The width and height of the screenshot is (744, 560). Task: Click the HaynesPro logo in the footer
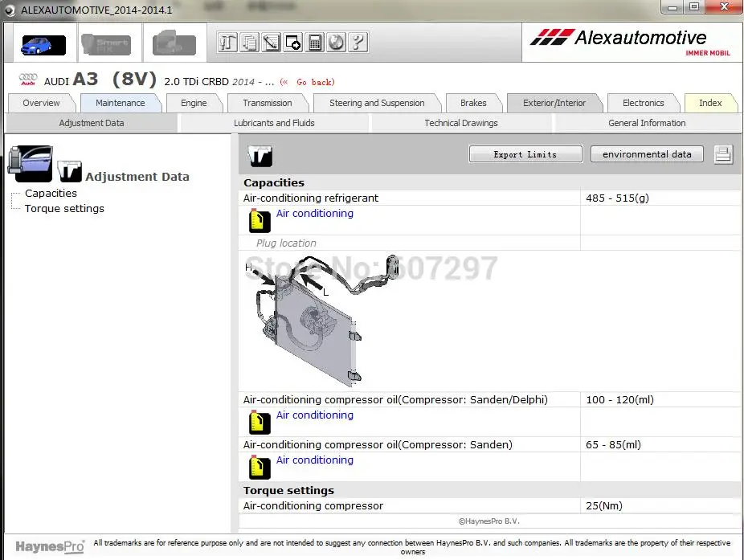tap(50, 546)
